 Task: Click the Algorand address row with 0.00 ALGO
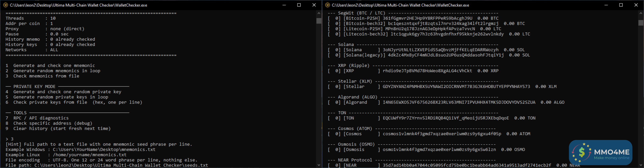pyautogui.click(x=446, y=102)
